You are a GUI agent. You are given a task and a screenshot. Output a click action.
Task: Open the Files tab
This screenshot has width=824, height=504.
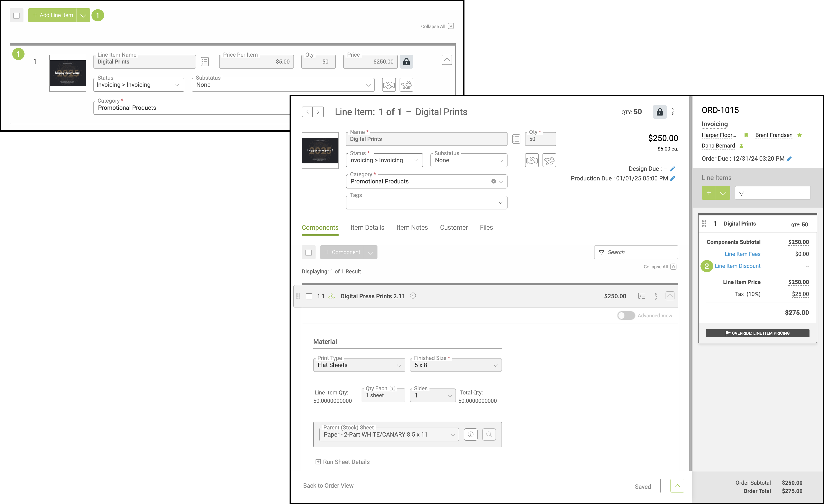(486, 227)
